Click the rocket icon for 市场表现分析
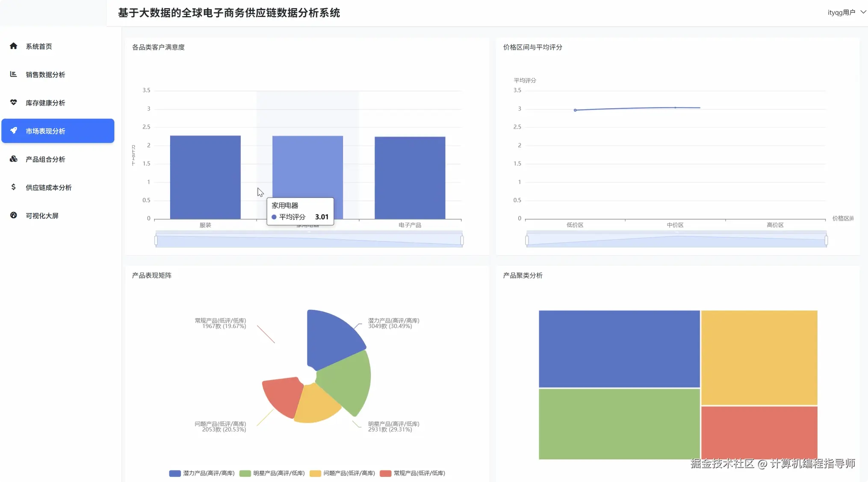This screenshot has height=482, width=868. (x=14, y=131)
